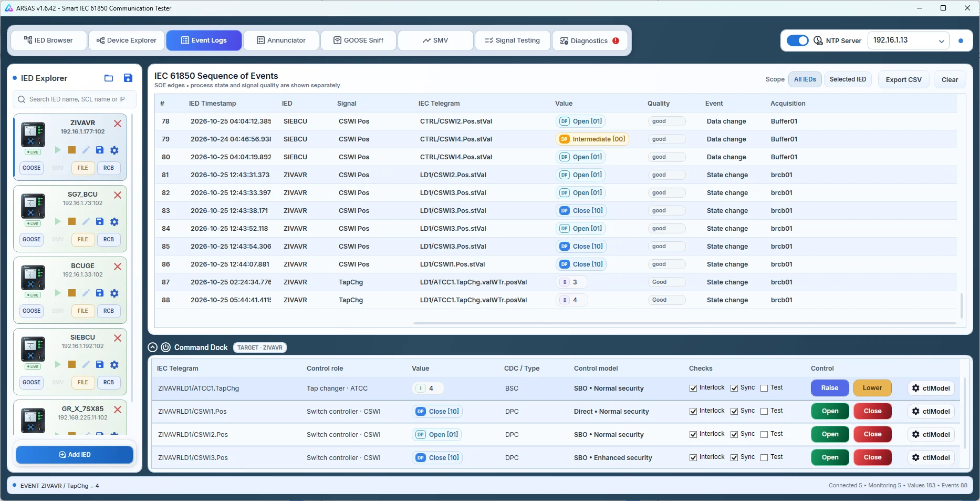
Task: Open ctlModel for CSWI3.Pos row
Action: coord(931,458)
